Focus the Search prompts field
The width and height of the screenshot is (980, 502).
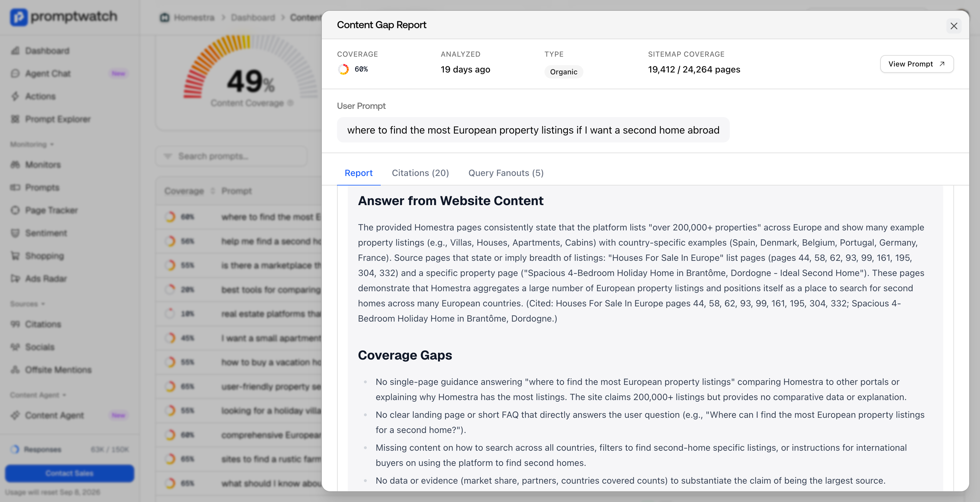[x=231, y=156]
